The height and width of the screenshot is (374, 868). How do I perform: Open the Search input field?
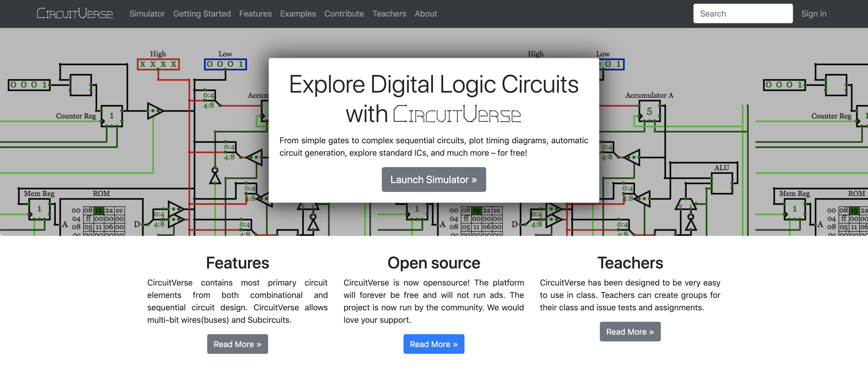(x=742, y=13)
